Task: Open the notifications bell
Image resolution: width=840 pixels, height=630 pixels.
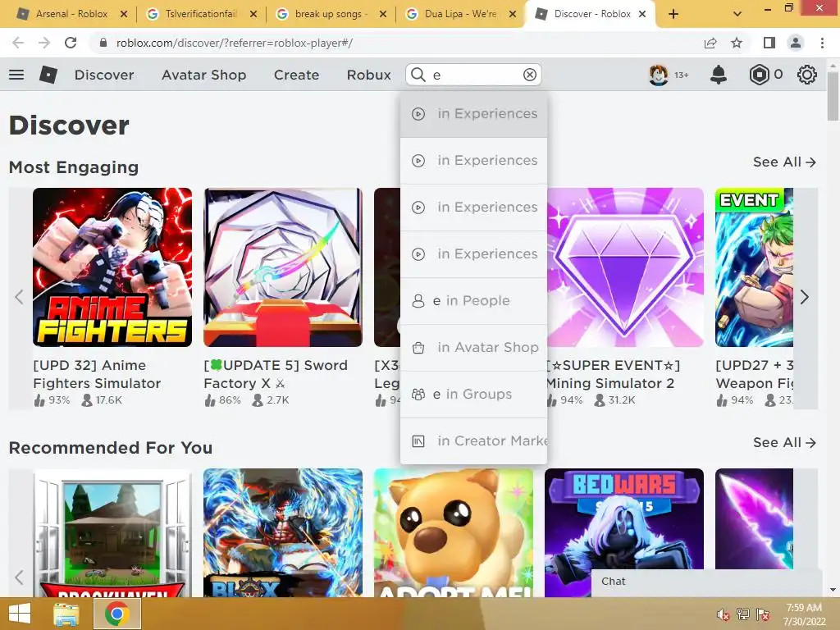Action: click(718, 75)
